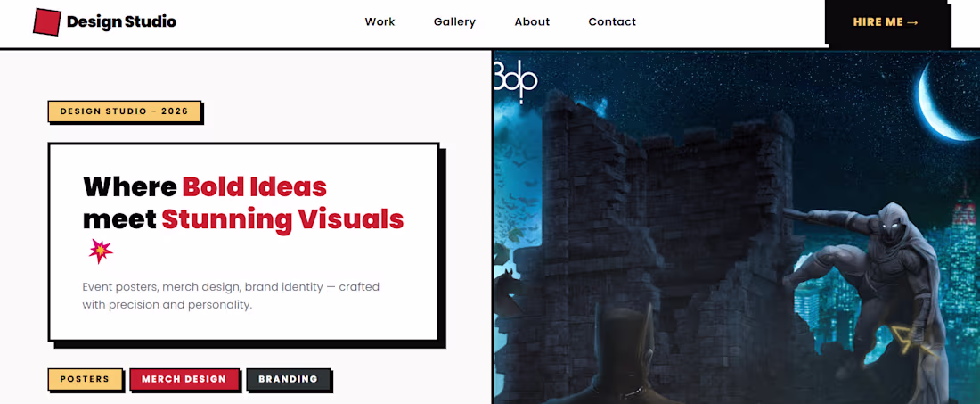
Task: Click the 'Event posters, merch design' description paragraph
Action: tap(231, 296)
